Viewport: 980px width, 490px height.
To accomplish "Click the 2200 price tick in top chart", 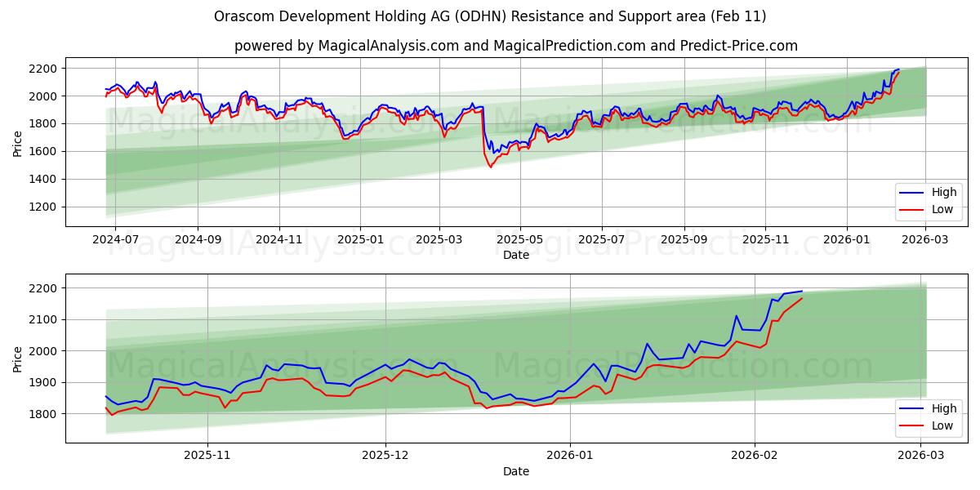I will [44, 69].
